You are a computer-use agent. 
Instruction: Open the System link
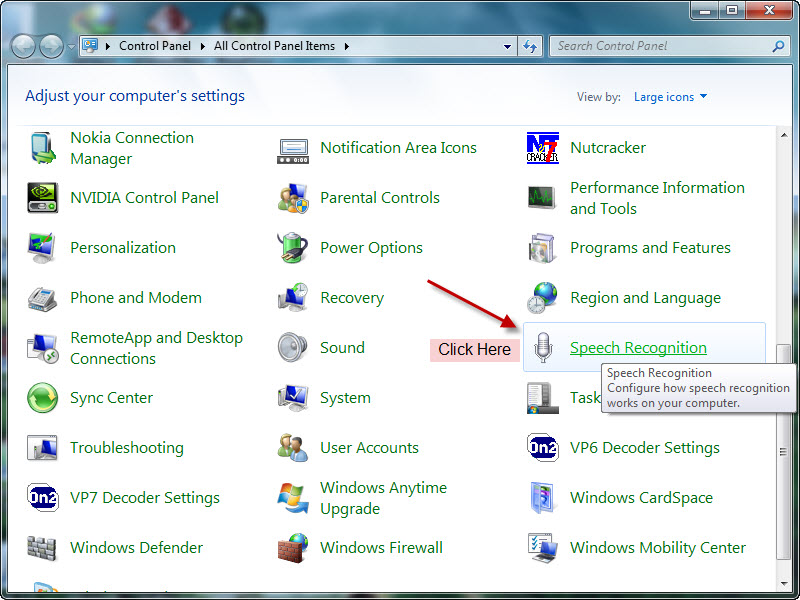345,398
